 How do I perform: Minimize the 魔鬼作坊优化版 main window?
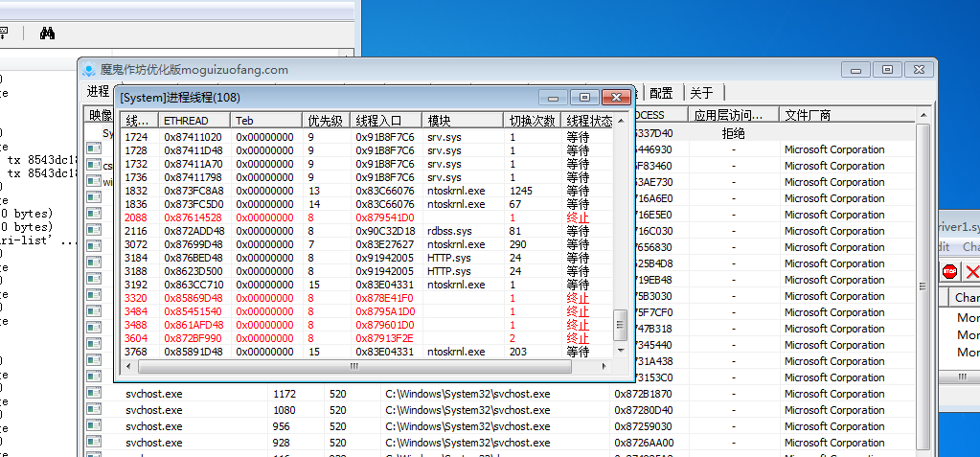coord(855,70)
